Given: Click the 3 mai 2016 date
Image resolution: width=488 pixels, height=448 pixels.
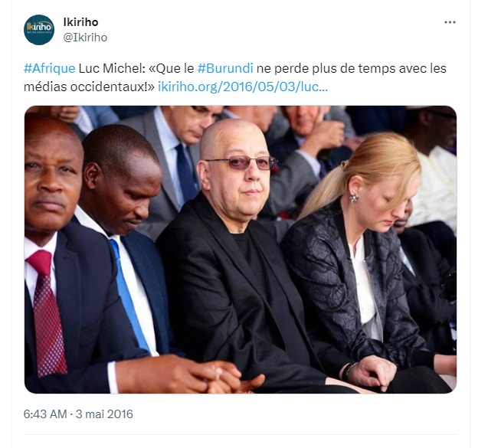Looking at the screenshot, I should (x=104, y=414).
